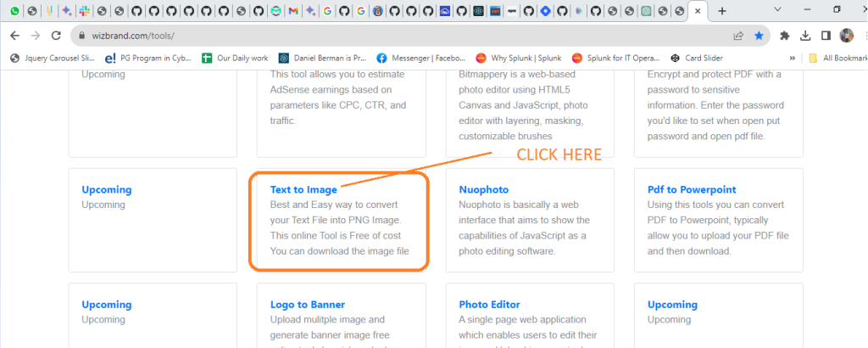Screen dimensions: 868x348
Task: Switch to the Gmail tab
Action: 292,12
